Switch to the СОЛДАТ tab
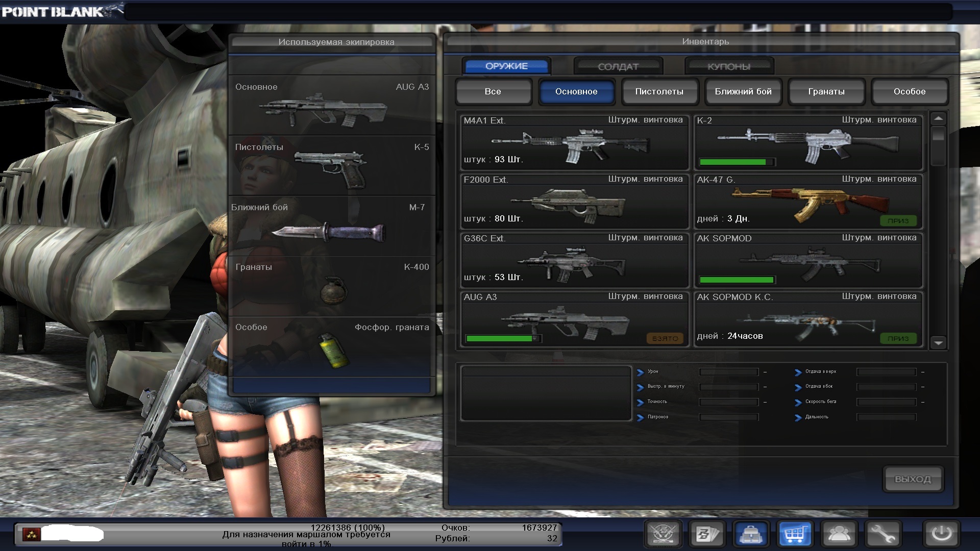980x551 pixels. [x=618, y=66]
